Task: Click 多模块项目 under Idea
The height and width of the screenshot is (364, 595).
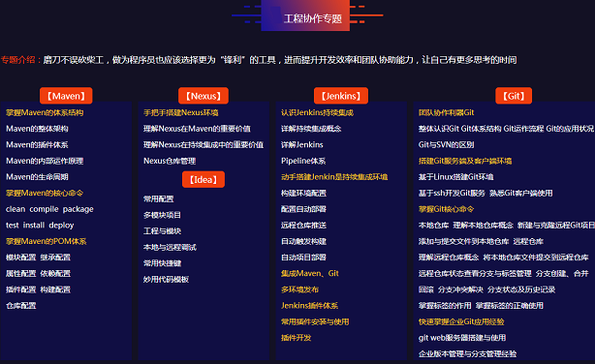Action: tap(162, 215)
